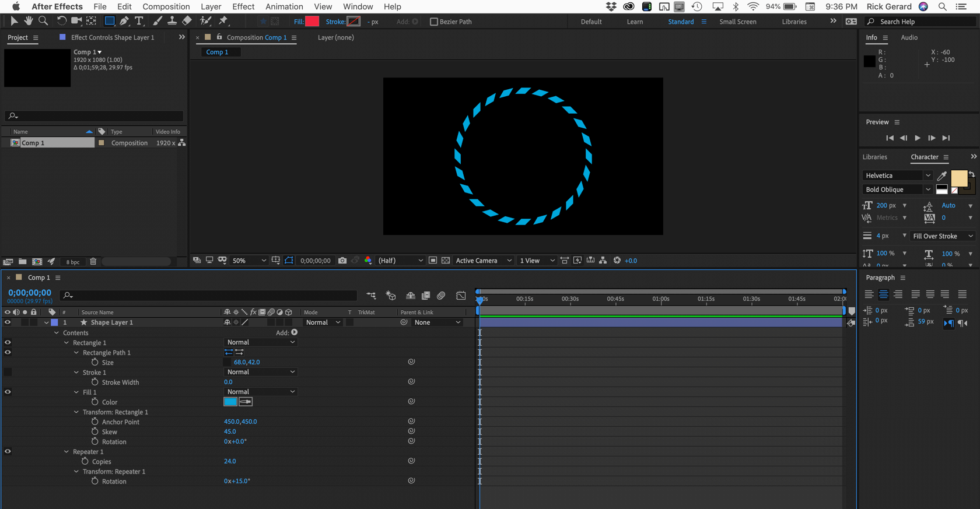Activate the Rectangle shape tool

coord(109,21)
